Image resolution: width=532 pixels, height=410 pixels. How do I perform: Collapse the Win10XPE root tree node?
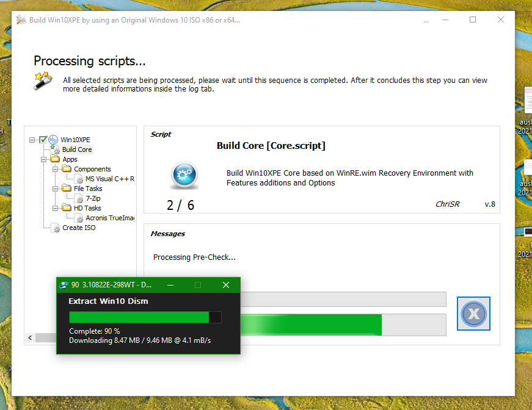click(x=32, y=140)
